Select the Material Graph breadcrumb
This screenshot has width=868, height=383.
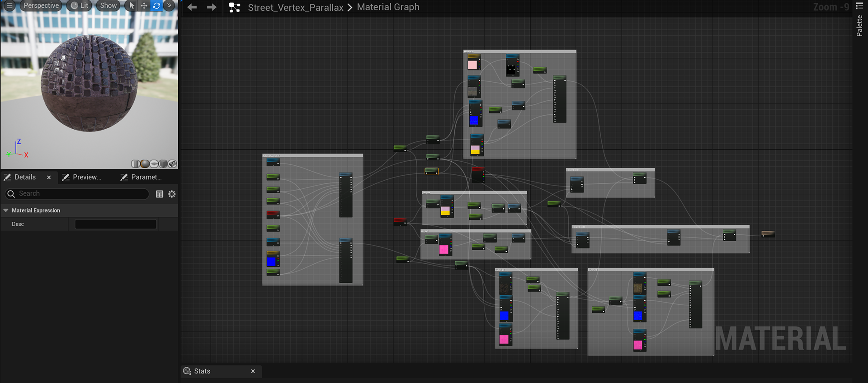(388, 7)
